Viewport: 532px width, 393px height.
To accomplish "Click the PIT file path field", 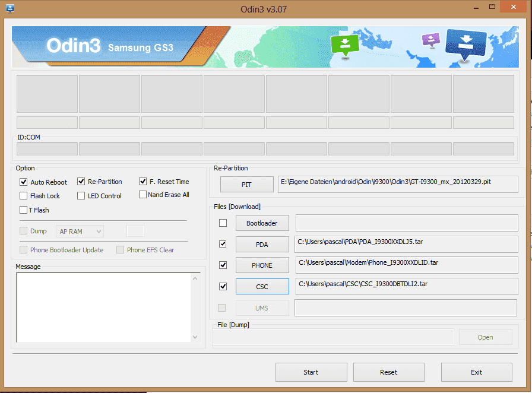I will (398, 184).
